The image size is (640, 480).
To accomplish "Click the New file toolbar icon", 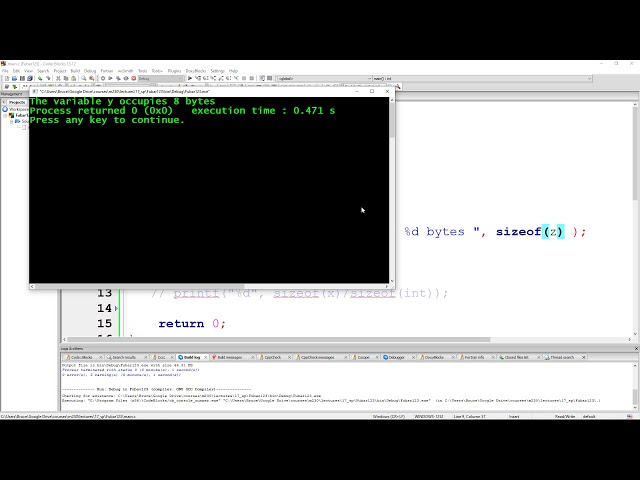I will [7, 78].
